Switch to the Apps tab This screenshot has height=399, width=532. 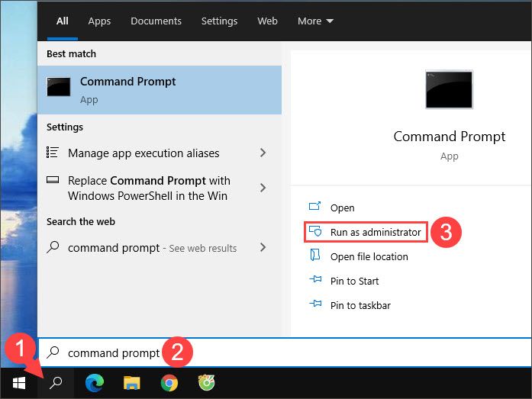coord(99,21)
